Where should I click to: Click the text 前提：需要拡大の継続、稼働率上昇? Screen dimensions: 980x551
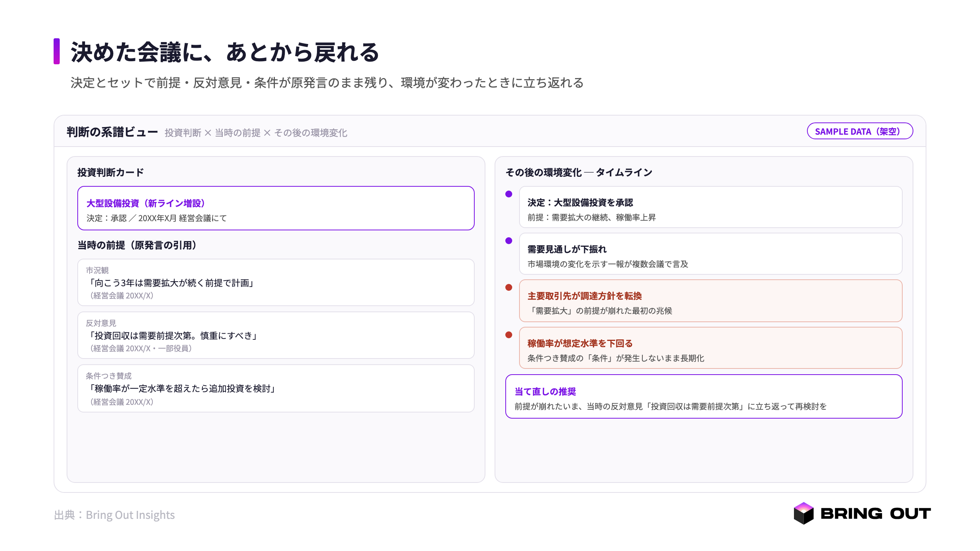coord(591,217)
